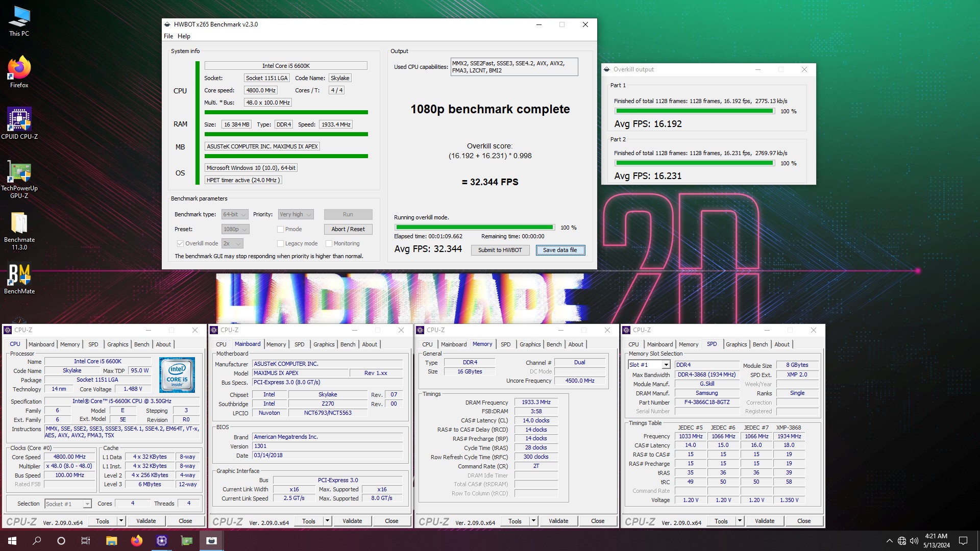The width and height of the screenshot is (980, 551).
Task: Toggle Overkill mode checkbox
Action: point(180,244)
